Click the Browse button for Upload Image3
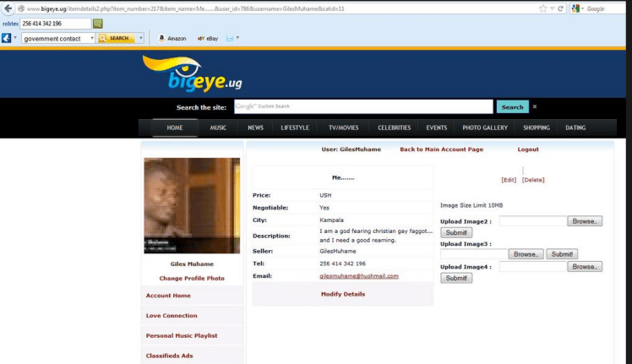Viewport: 632px width, 364px height. tap(526, 254)
